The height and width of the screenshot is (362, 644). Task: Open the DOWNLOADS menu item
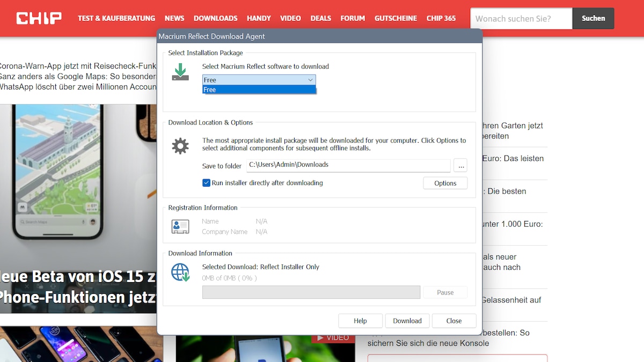215,18
